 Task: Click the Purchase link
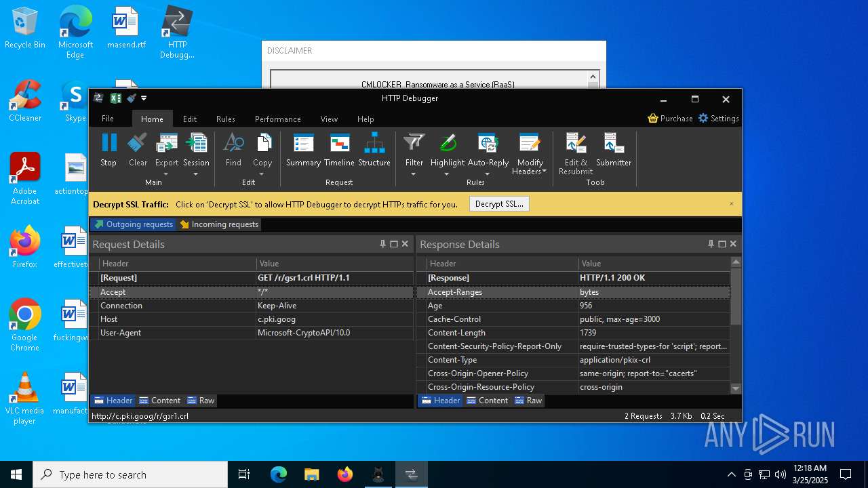coord(670,119)
